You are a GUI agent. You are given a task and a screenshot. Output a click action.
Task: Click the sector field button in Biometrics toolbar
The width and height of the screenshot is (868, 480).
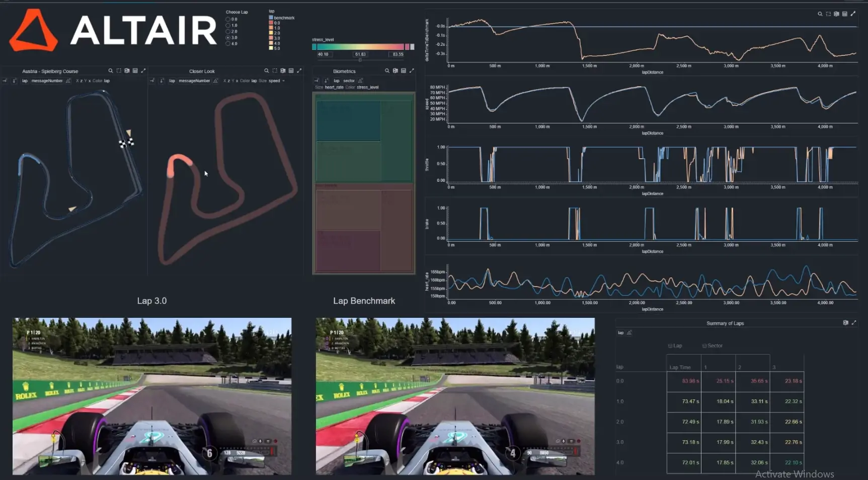tap(348, 81)
